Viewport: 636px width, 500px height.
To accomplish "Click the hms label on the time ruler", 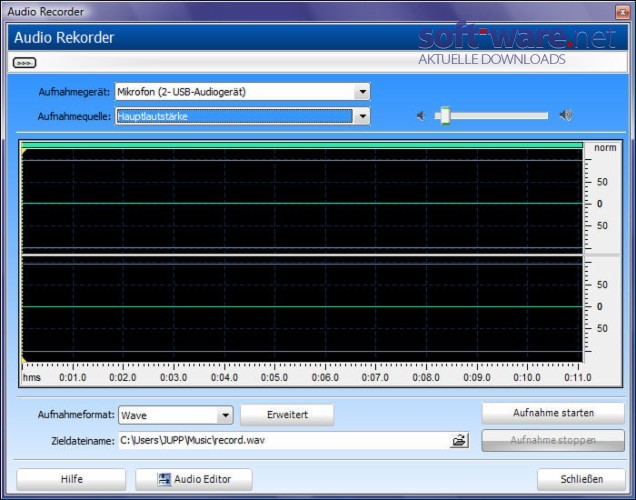I will (x=32, y=378).
